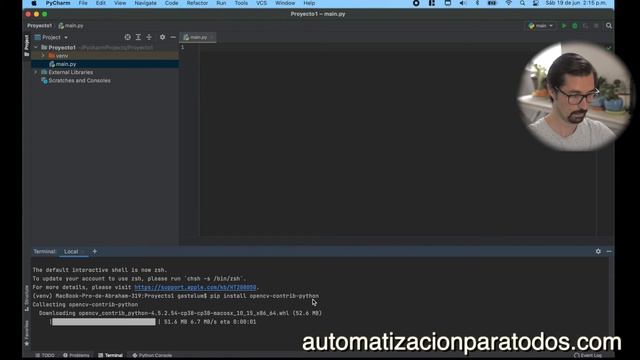
Task: Open the Python Console tool window
Action: [152, 356]
